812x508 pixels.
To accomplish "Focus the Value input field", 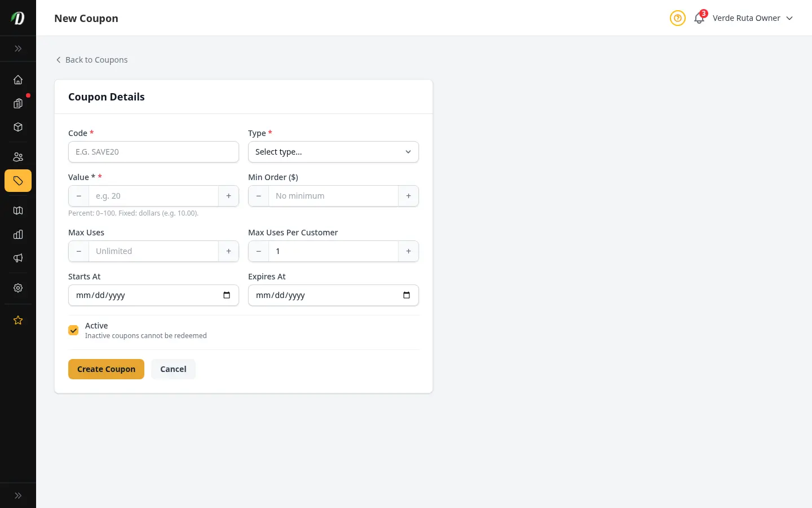I will click(x=153, y=196).
